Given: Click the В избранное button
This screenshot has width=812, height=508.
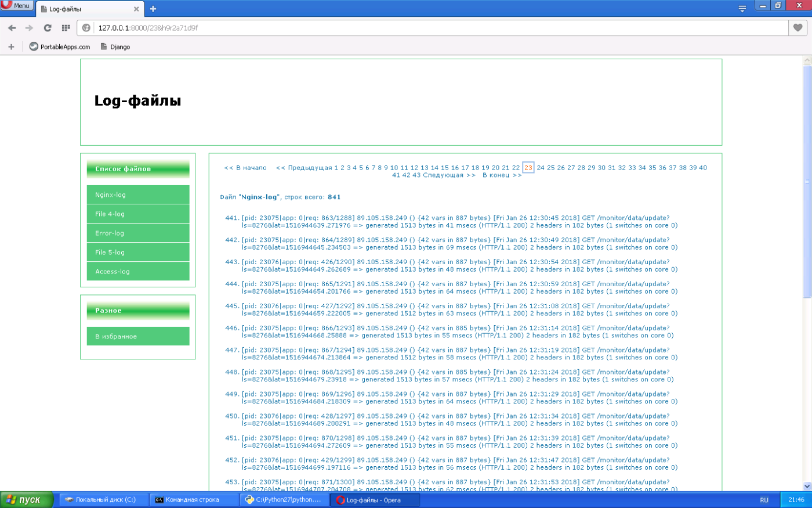Looking at the screenshot, I should click(138, 337).
